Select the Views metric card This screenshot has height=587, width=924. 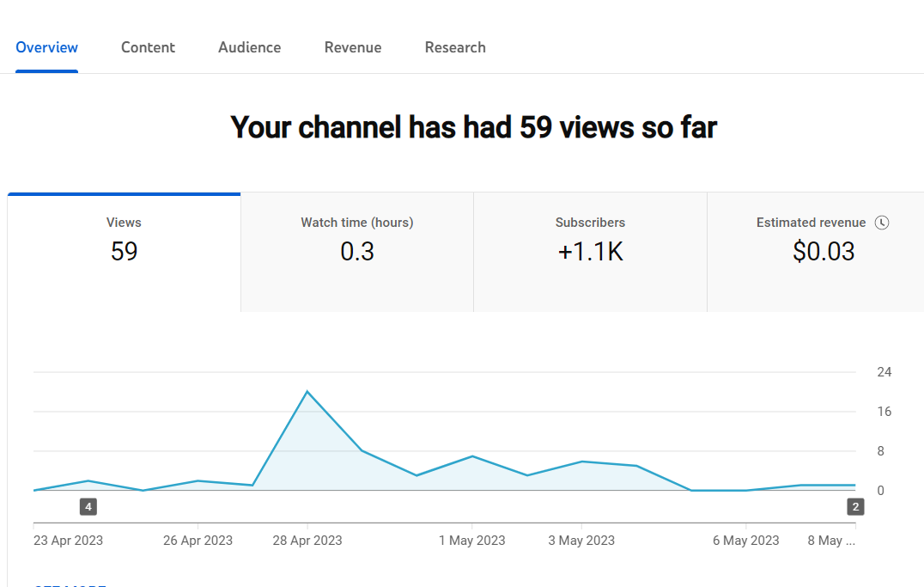click(124, 252)
